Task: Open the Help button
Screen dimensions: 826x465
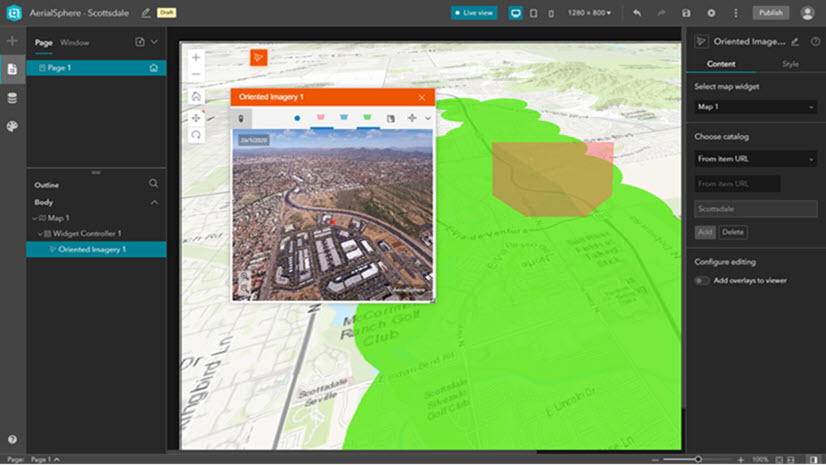Action: [x=12, y=439]
